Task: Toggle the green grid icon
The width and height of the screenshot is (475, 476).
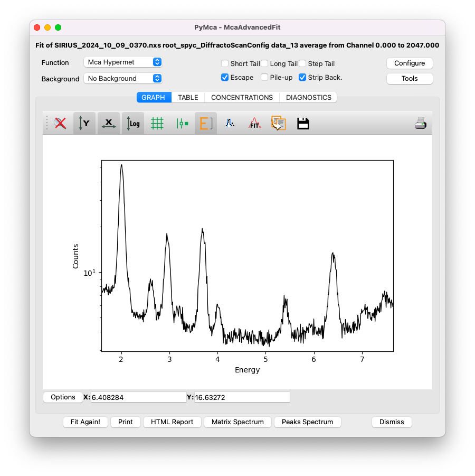Action: [x=157, y=123]
